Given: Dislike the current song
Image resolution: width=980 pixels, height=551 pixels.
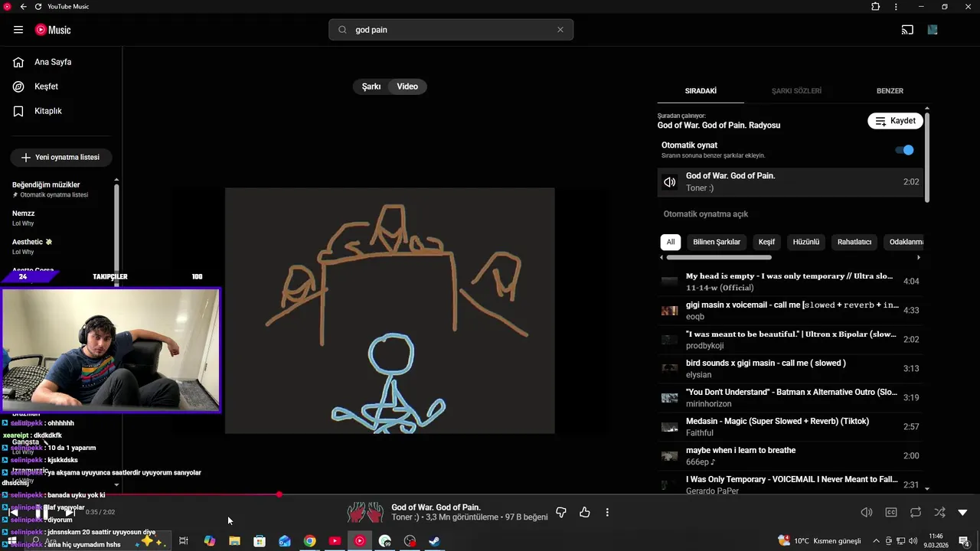Looking at the screenshot, I should point(561,513).
